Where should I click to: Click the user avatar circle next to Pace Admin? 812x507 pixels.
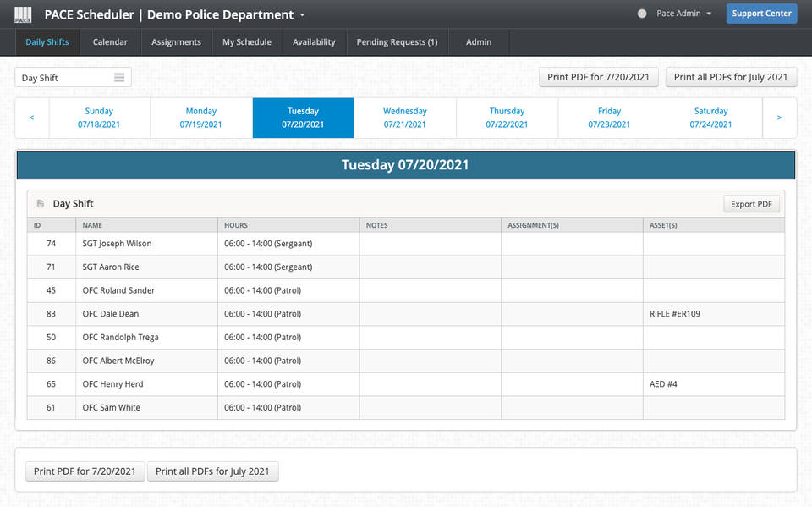[644, 14]
